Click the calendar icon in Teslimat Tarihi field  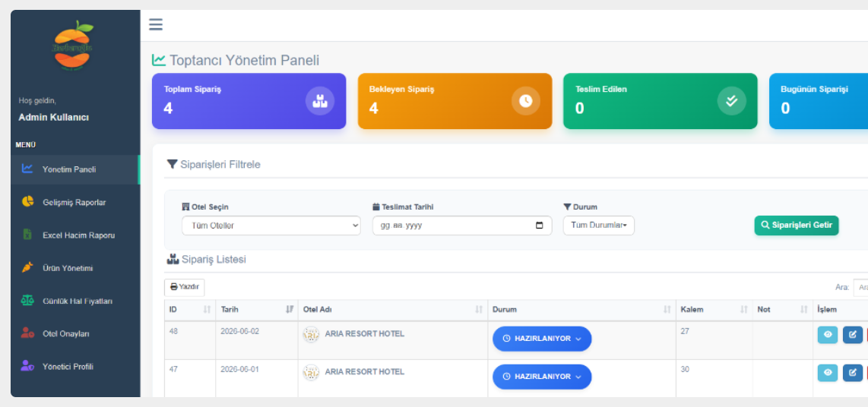point(540,226)
